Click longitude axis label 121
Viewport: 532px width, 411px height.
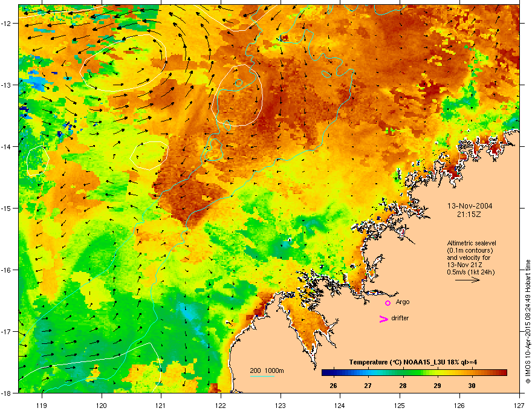(x=161, y=406)
